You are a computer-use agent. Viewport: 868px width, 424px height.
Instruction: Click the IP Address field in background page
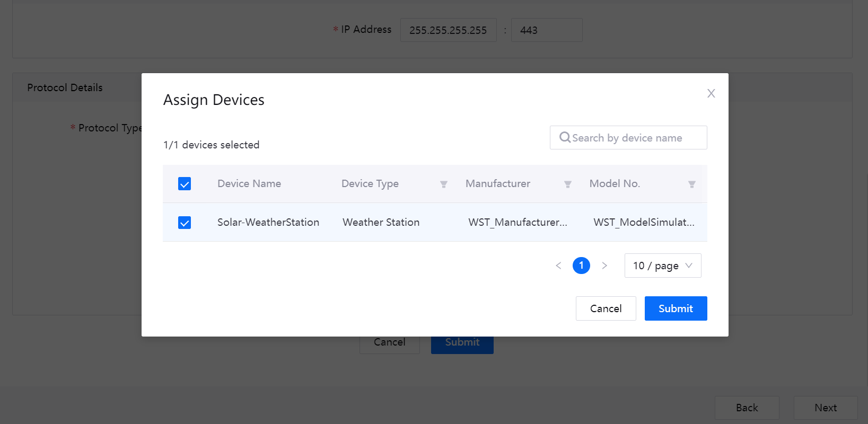pos(448,30)
